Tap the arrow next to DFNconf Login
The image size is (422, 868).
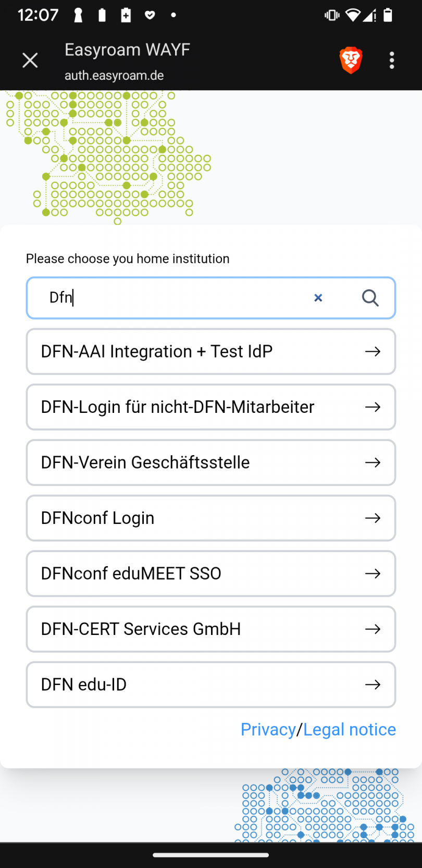[x=373, y=518]
